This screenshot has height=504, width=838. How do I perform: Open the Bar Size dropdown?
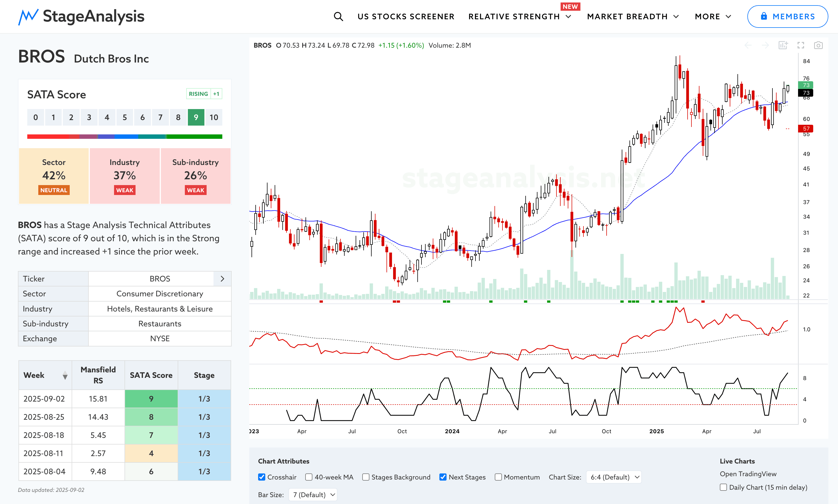(x=313, y=495)
